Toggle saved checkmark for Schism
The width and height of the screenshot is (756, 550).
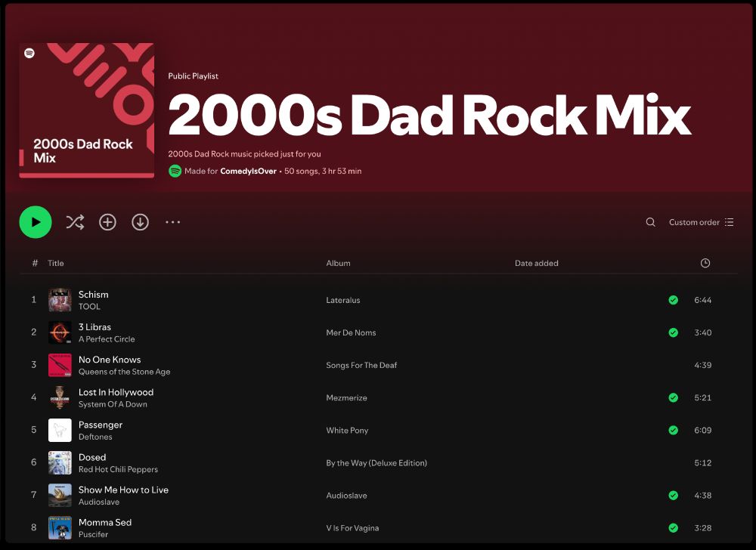click(674, 300)
